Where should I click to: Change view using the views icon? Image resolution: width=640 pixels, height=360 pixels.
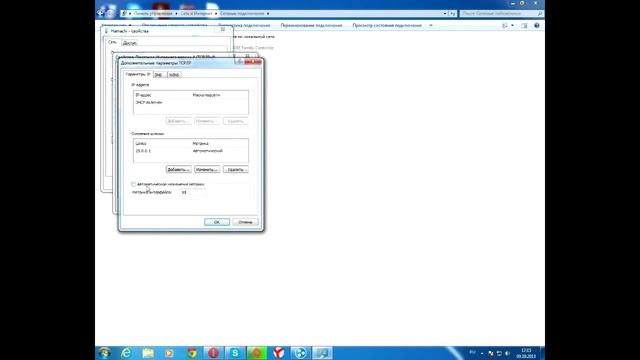click(x=505, y=25)
